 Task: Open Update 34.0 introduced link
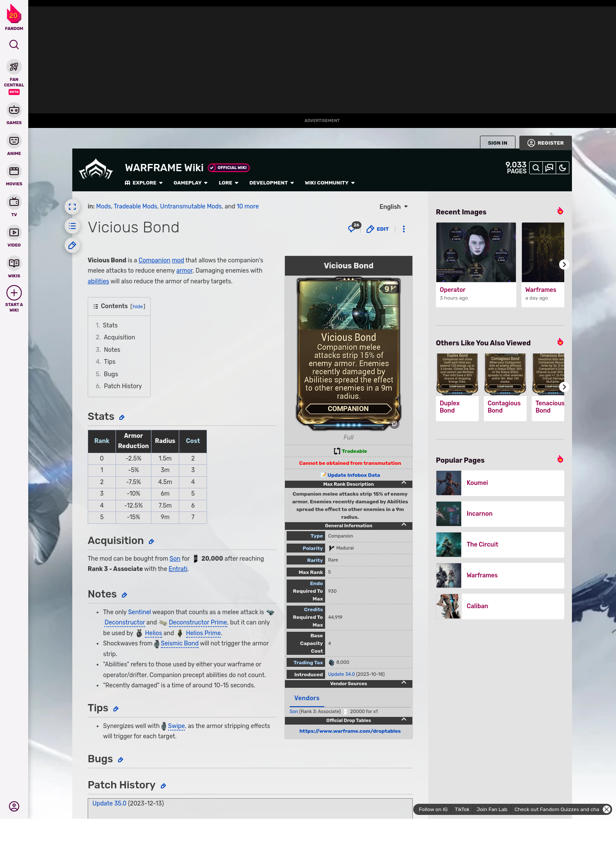pos(341,674)
